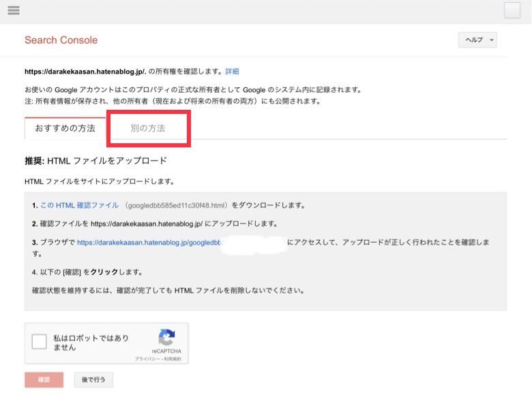Screen dimensions: 532x410
Task: Select the おすすめの方法 tab
Action: [x=65, y=128]
